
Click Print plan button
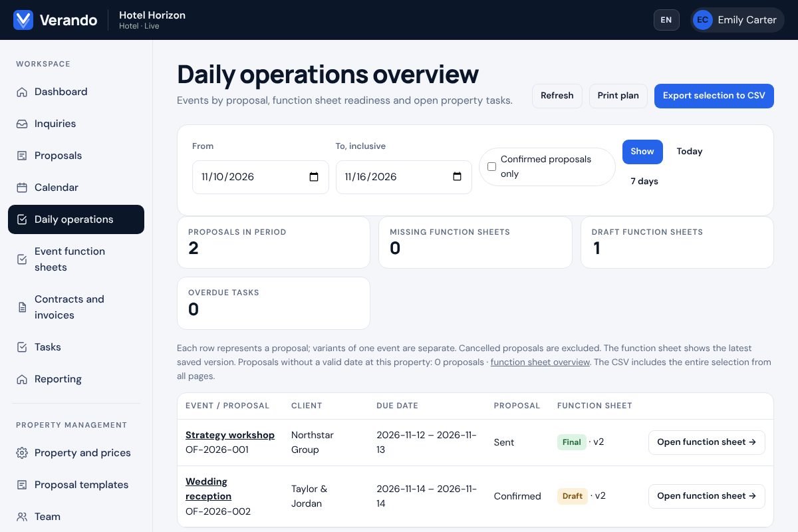pos(618,96)
